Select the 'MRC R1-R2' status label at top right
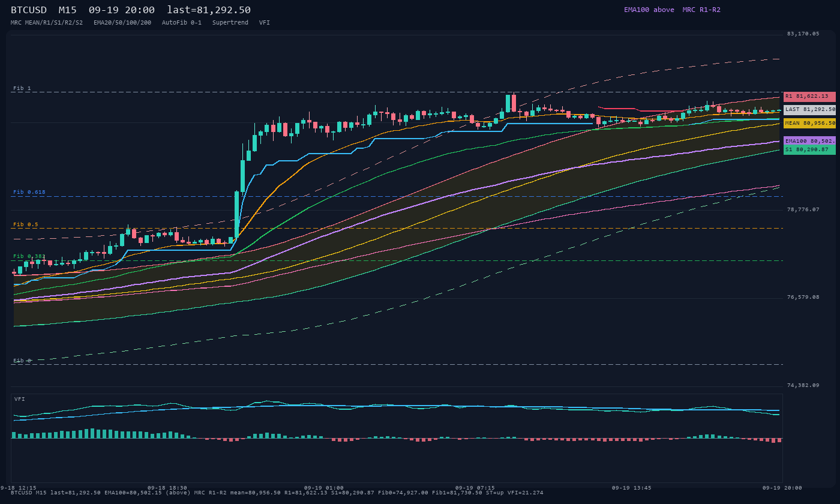The image size is (840, 504). tap(701, 10)
